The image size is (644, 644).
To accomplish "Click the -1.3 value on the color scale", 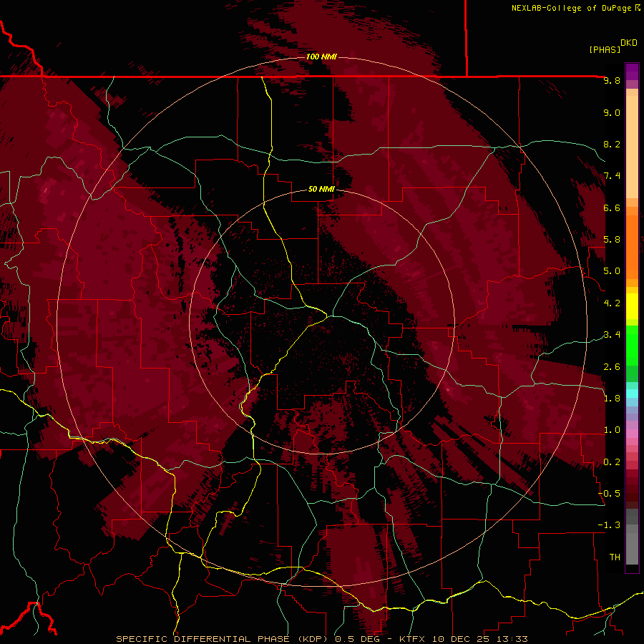I will pos(609,525).
